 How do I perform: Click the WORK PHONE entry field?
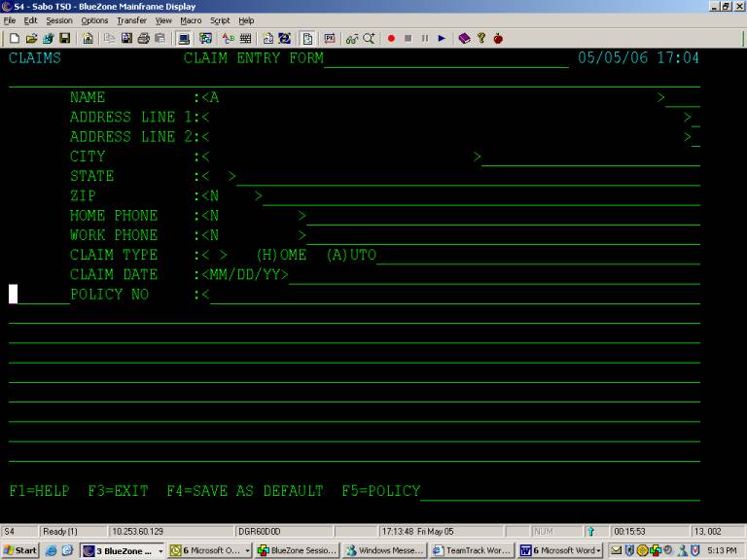pyautogui.click(x=254, y=235)
